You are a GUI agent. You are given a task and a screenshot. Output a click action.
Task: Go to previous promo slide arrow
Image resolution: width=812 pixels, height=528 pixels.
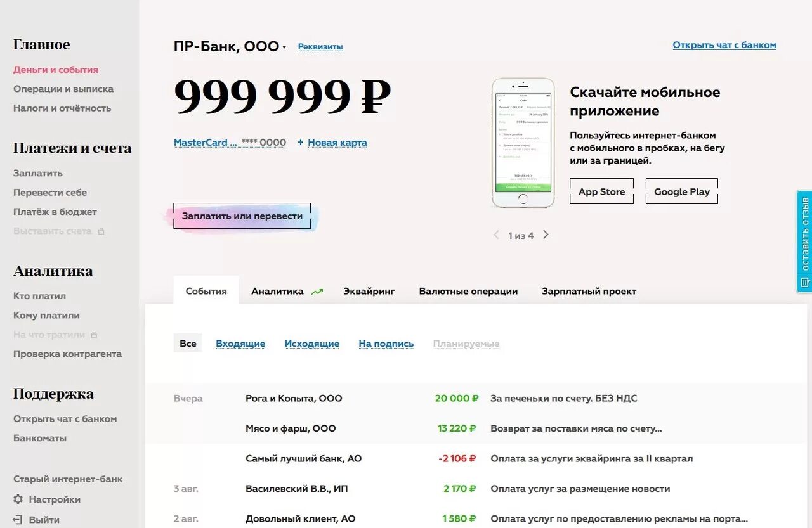pos(496,235)
